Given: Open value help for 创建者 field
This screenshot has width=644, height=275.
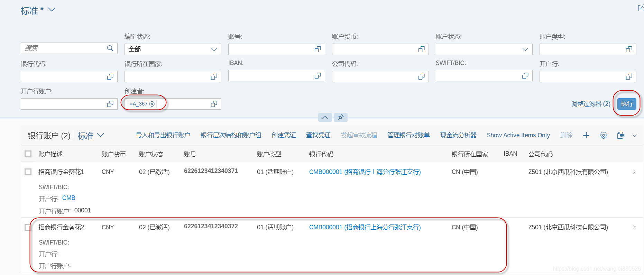Looking at the screenshot, I should tap(214, 104).
